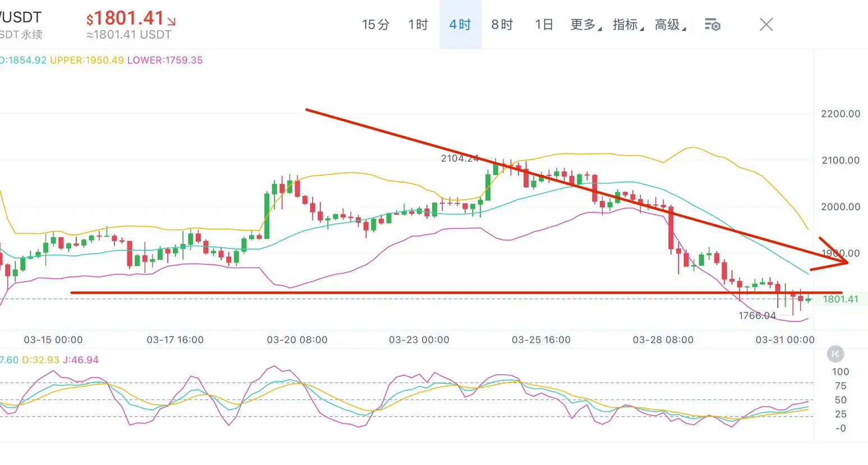Viewport: 868px width, 465px height.
Task: Select the 8时 timeframe
Action: pos(502,25)
